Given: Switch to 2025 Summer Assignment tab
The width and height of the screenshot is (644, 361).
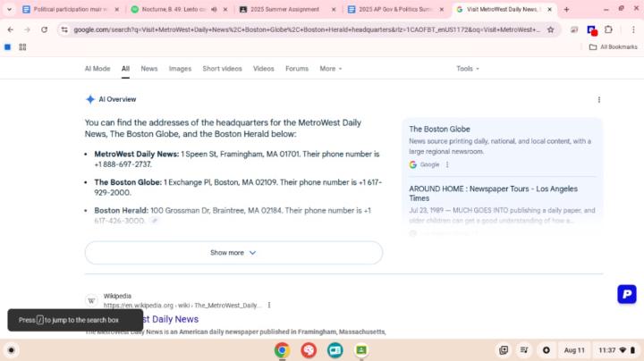Looking at the screenshot, I should tap(284, 10).
